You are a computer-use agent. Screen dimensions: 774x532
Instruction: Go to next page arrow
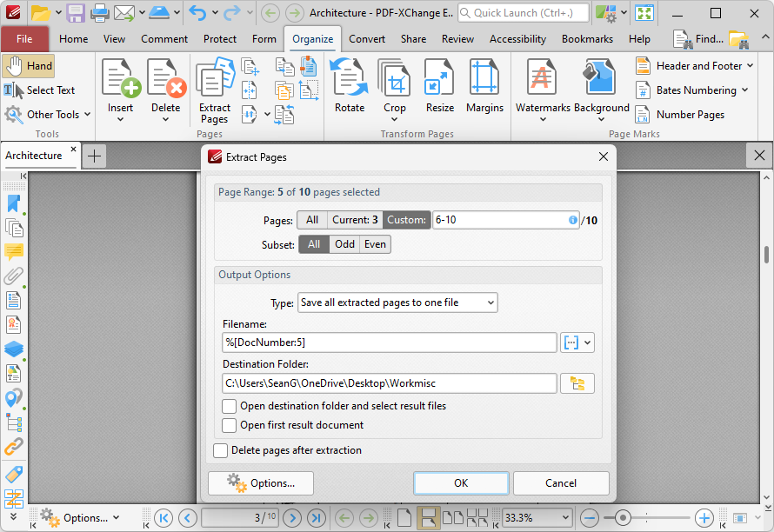(x=293, y=518)
